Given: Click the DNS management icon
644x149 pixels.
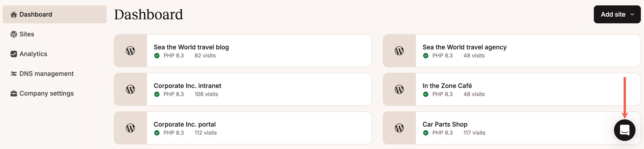Looking at the screenshot, I should coord(13,73).
